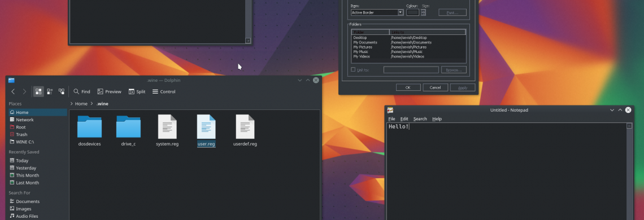This screenshot has height=220, width=644.
Task: Click the Folder column header
Action: point(371,32)
